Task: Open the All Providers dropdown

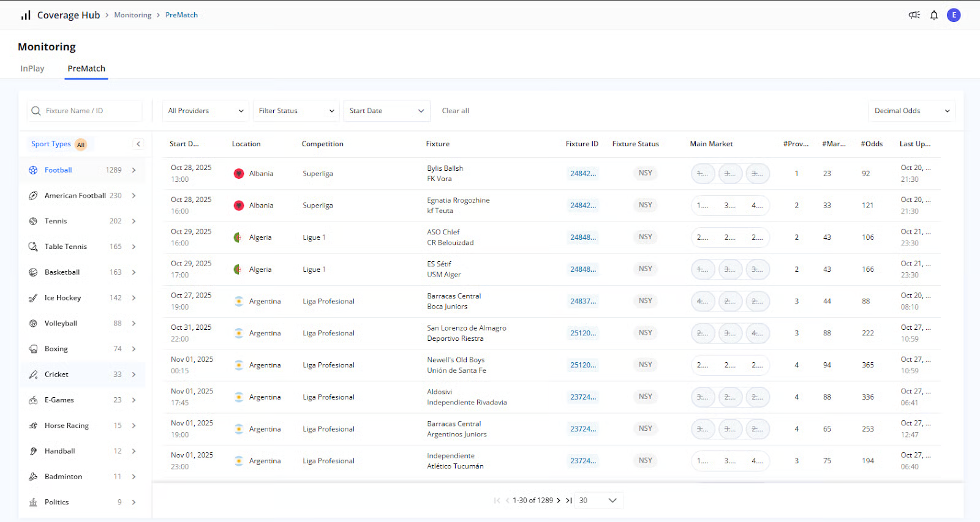Action: click(x=206, y=111)
